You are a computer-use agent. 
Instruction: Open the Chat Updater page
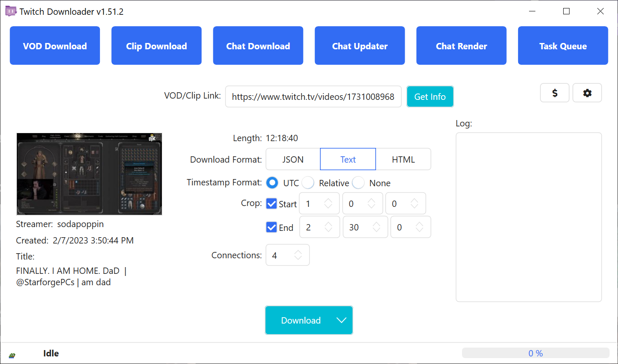click(x=360, y=45)
